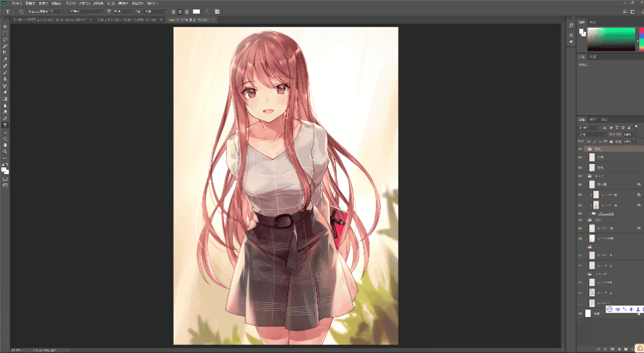Click the fx layer style icon
Screen dimensions: 644x353
[x=605, y=349]
